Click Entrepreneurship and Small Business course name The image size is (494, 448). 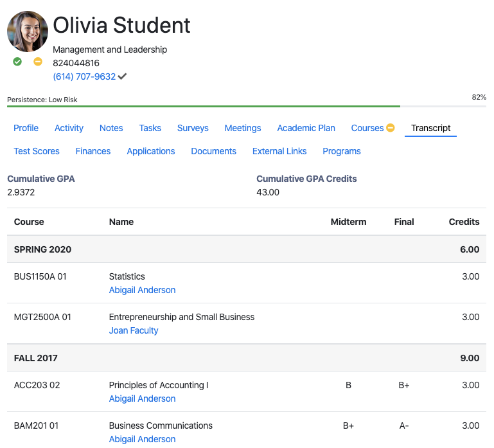coord(181,317)
